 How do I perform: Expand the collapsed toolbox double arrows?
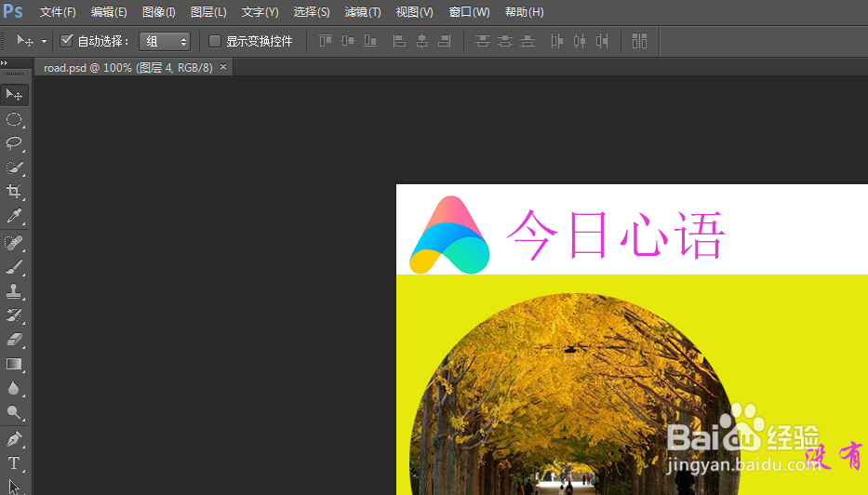[x=5, y=62]
